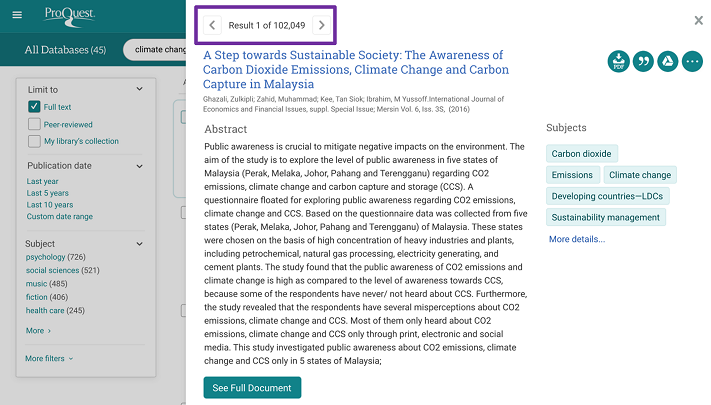The image size is (711, 405).
Task: Check My library's collection option
Action: pyautogui.click(x=34, y=141)
